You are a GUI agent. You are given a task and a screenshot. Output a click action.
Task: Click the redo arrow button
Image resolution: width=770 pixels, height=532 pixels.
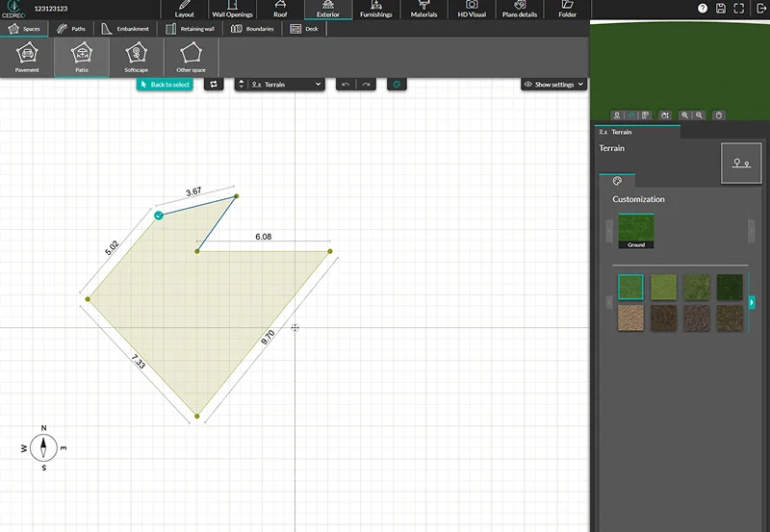[366, 85]
